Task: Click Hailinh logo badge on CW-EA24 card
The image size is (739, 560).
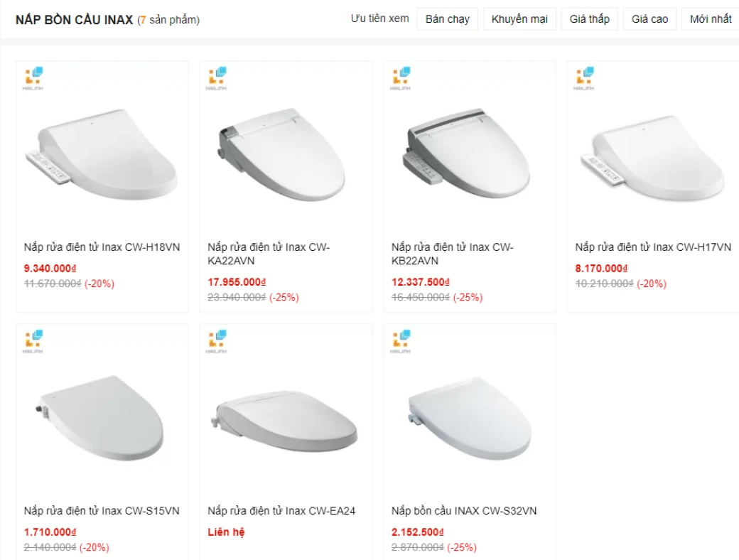Action: [x=217, y=340]
